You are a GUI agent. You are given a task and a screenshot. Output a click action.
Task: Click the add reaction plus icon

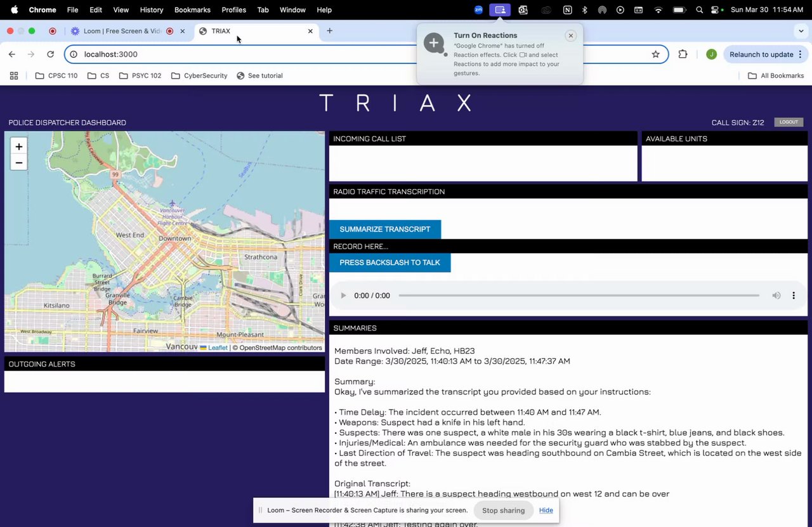pyautogui.click(x=435, y=43)
